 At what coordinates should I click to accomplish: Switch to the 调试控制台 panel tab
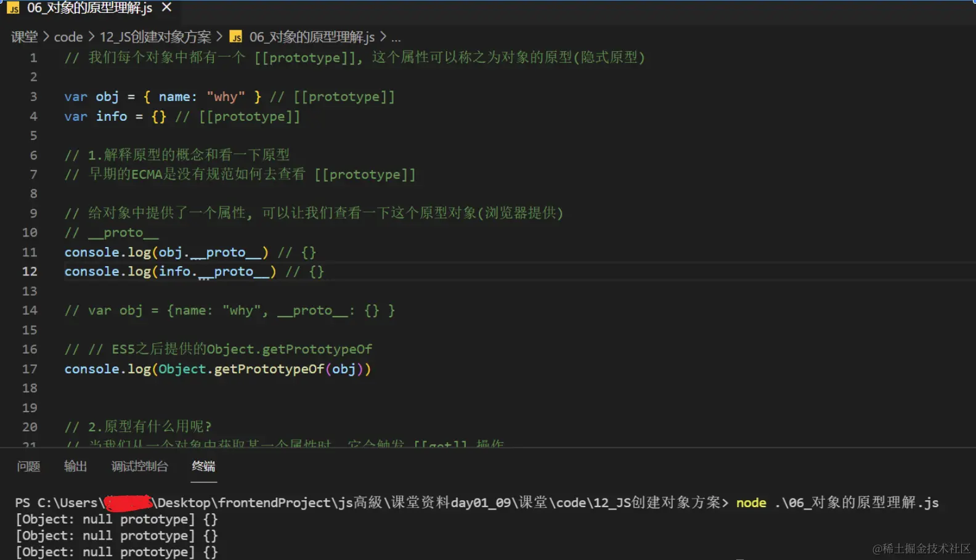pyautogui.click(x=139, y=466)
